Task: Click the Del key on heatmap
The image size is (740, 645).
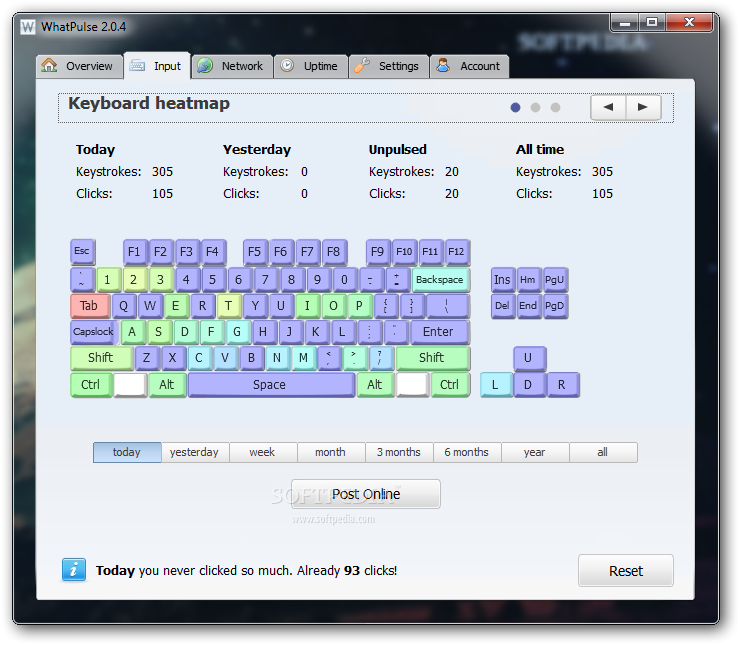Action: tap(503, 306)
